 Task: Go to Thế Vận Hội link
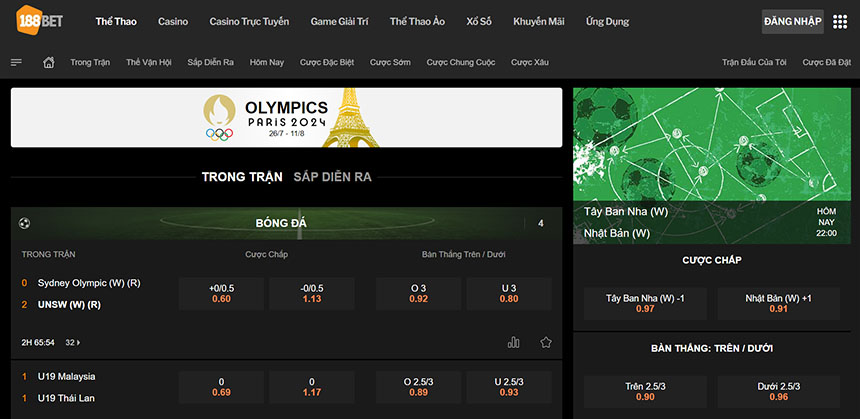point(149,63)
